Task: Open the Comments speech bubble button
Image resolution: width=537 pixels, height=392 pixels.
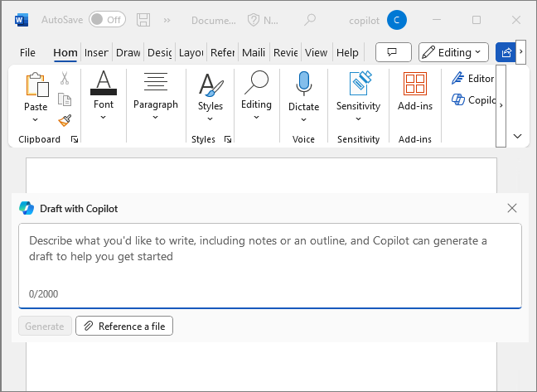Action: pos(393,52)
